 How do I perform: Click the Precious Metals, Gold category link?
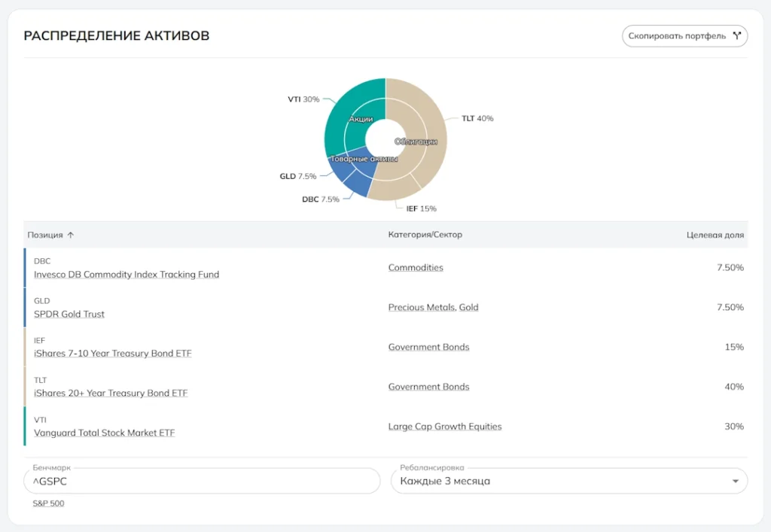pos(433,307)
